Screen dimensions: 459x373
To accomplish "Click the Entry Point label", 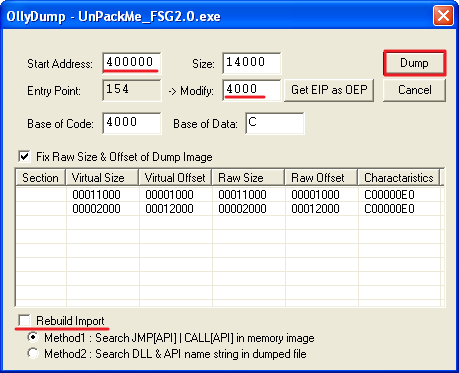I will tap(54, 91).
